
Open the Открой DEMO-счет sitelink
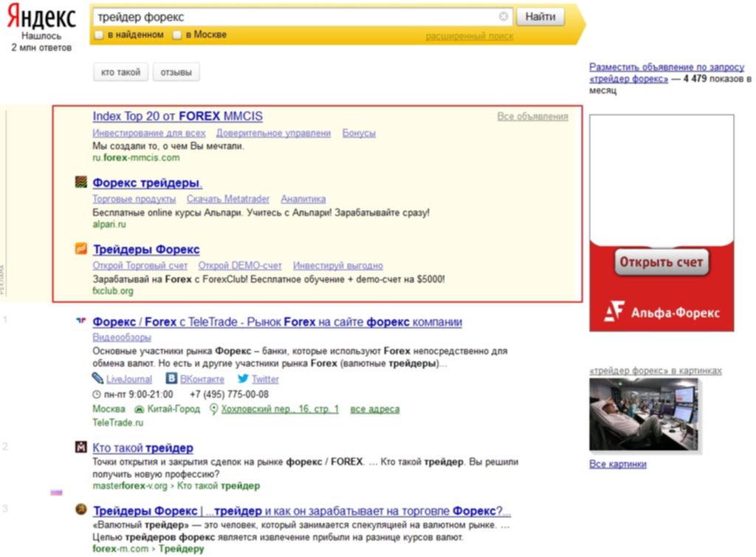240,266
